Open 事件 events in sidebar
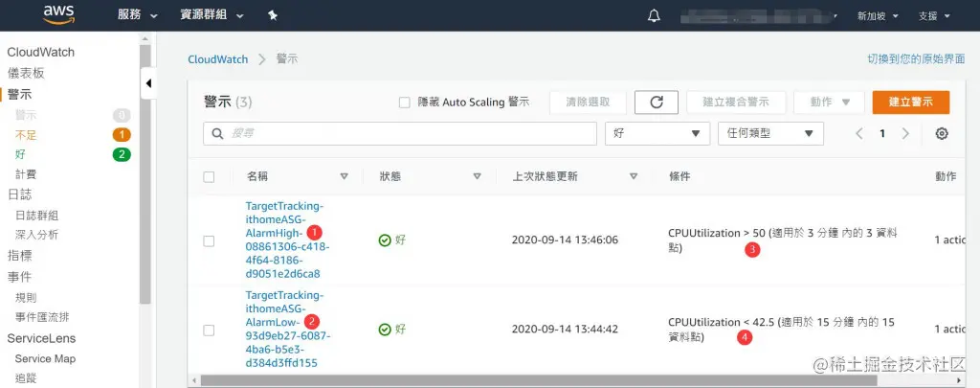Viewport: 980px width, 388px height. point(19,277)
